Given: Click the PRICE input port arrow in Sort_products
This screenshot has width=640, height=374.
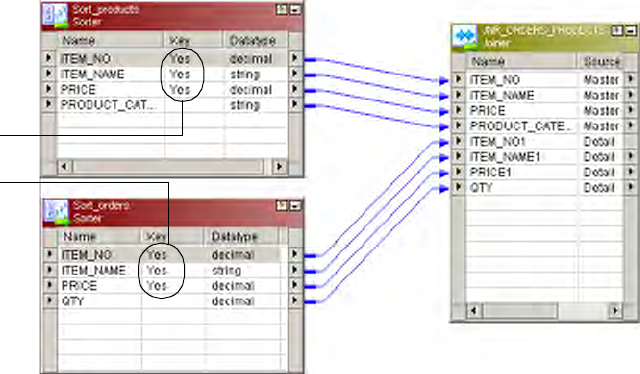Looking at the screenshot, I should point(49,89).
